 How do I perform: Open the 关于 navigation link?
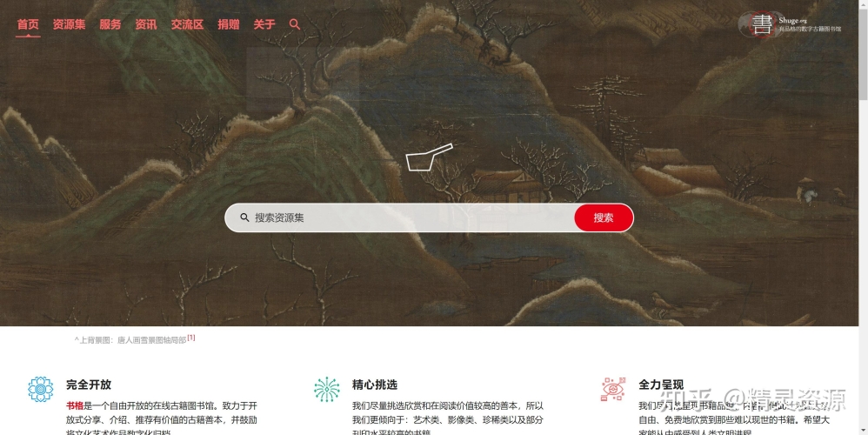264,24
